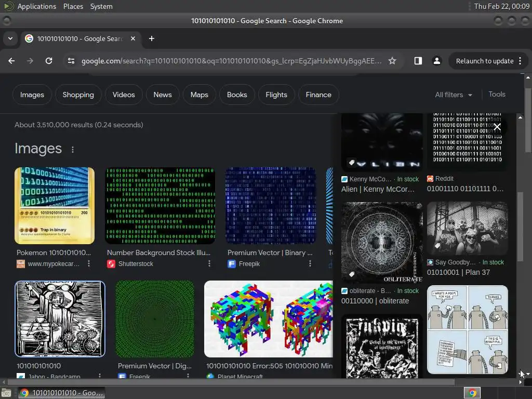Open the Places menu
532x399 pixels.
pyautogui.click(x=73, y=6)
